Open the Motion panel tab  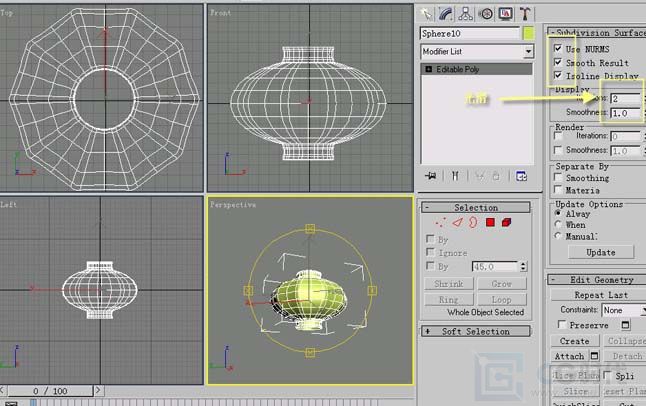coord(486,14)
